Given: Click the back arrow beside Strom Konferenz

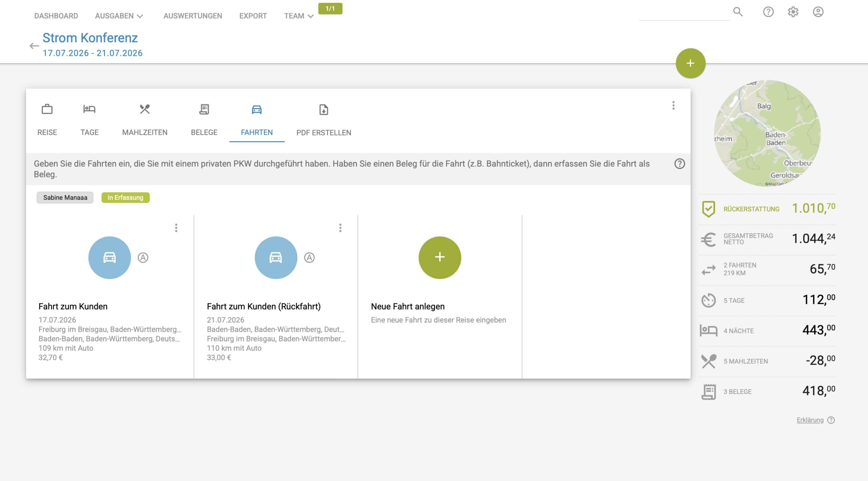Looking at the screenshot, I should point(34,46).
